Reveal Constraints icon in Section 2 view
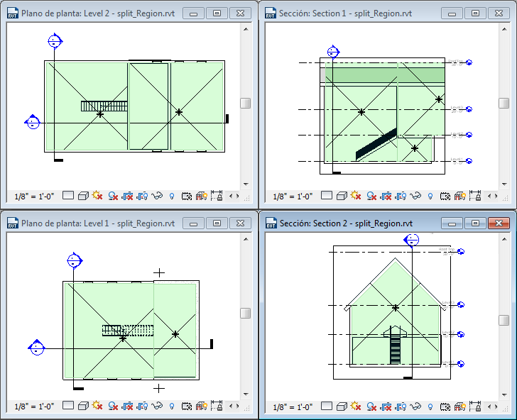 (476, 406)
